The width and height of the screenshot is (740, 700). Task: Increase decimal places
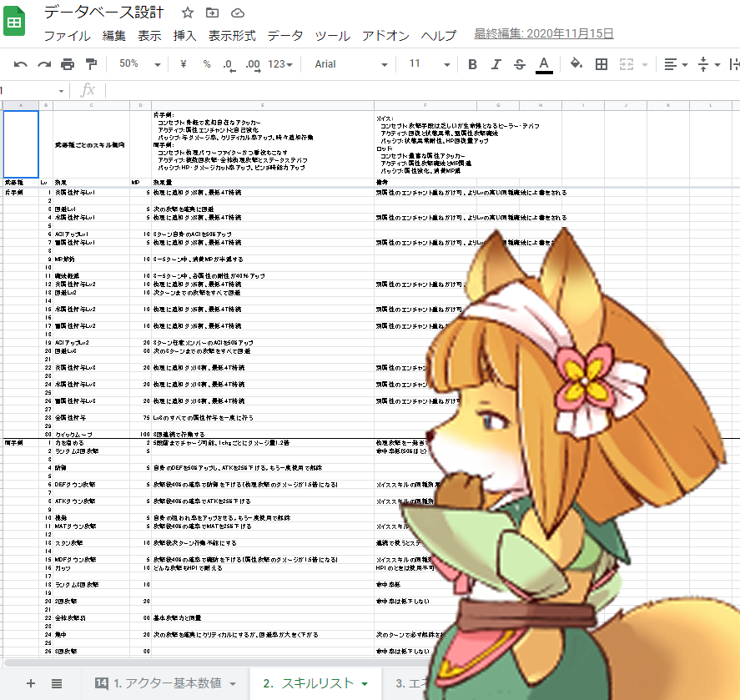253,65
